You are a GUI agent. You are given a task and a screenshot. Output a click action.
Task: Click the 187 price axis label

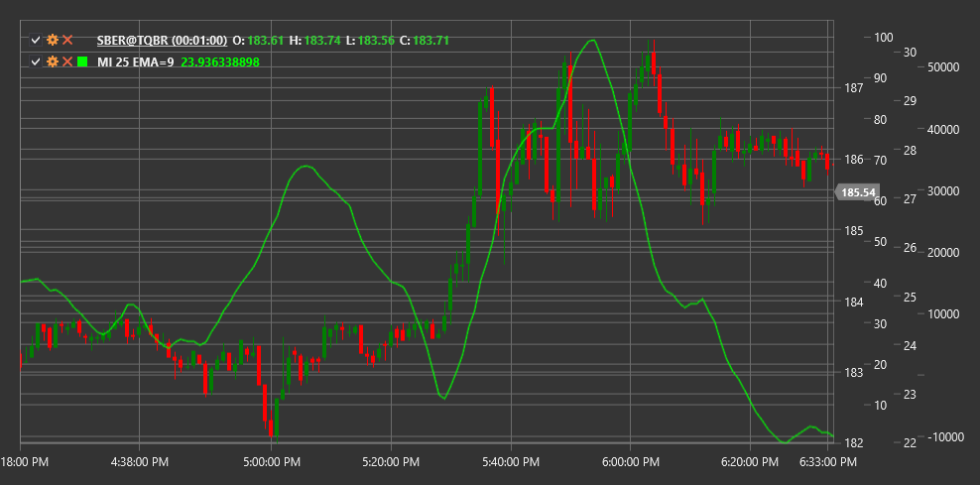[853, 88]
